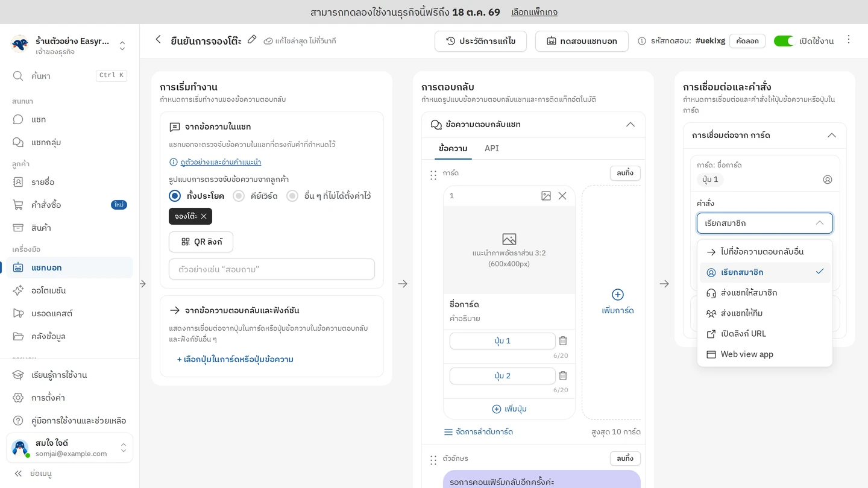This screenshot has width=868, height=488.
Task: Click the ตัวอย่างเช่น "สอบถาม" keyword input field
Action: coord(272,269)
